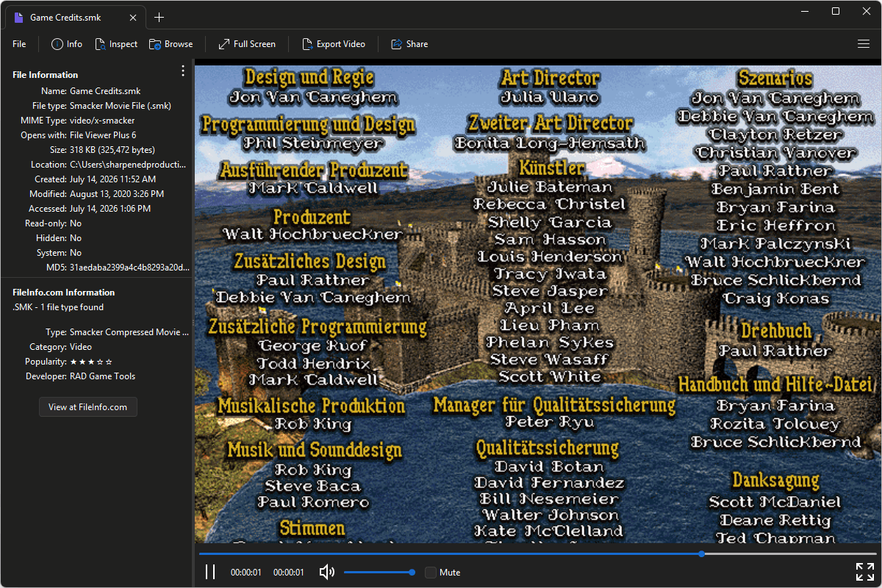Click the 'video/x-smacker' MIME type value
The image size is (882, 588).
(102, 121)
